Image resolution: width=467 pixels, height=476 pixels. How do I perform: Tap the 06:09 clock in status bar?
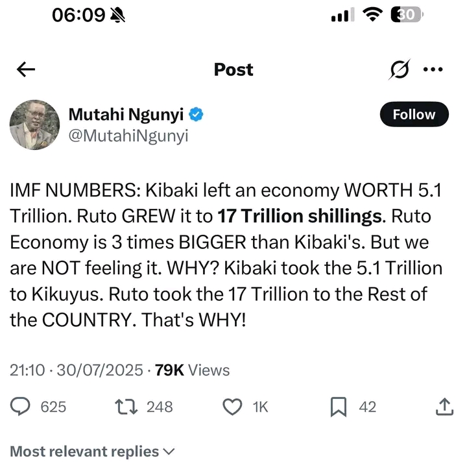[x=78, y=16]
